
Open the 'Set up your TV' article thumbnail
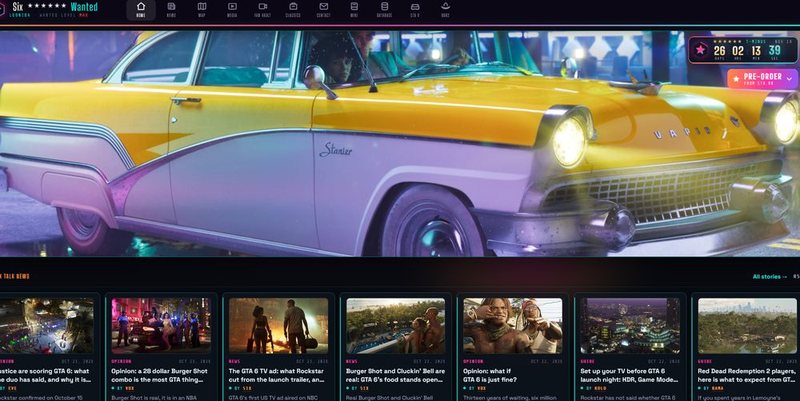tap(630, 325)
